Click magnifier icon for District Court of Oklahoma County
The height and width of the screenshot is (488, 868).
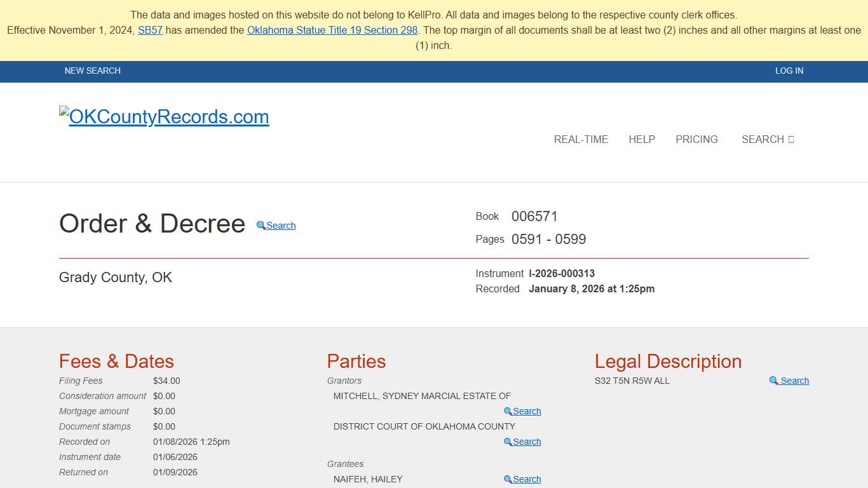pyautogui.click(x=508, y=442)
